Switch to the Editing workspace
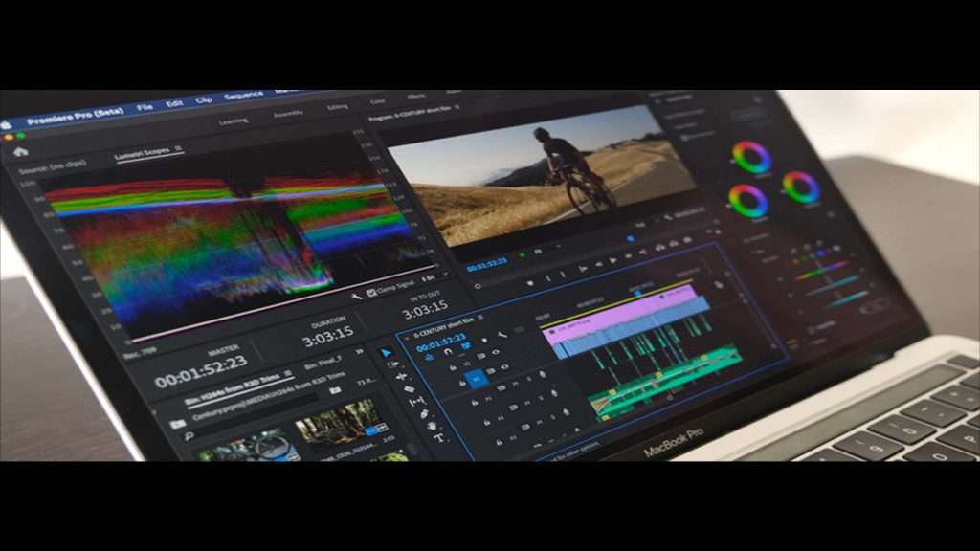The width and height of the screenshot is (980, 551). click(x=338, y=107)
